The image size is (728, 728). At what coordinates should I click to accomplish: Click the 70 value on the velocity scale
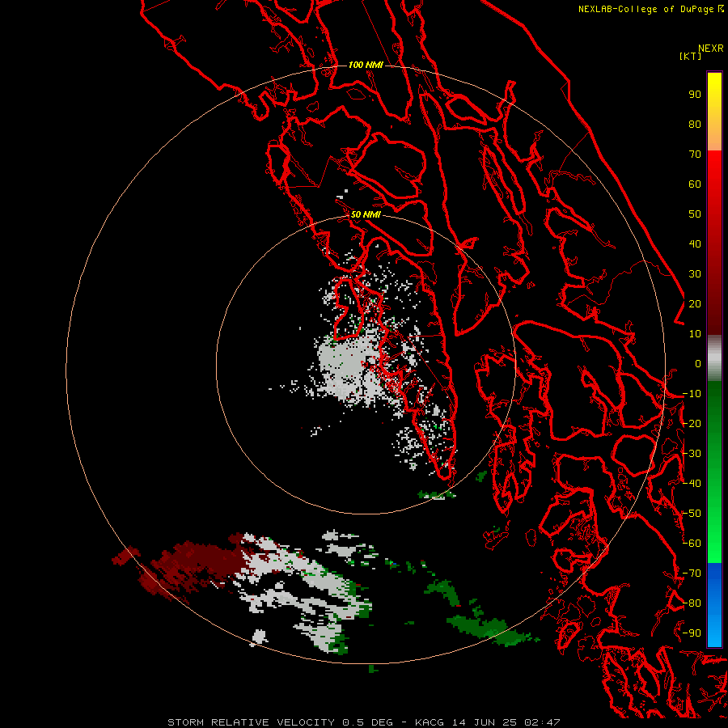tap(695, 154)
